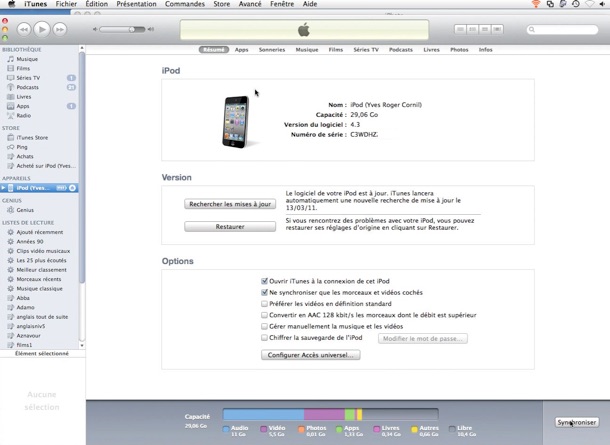Switch to Cover Flow view button
This screenshot has height=445, width=610.
497,29
